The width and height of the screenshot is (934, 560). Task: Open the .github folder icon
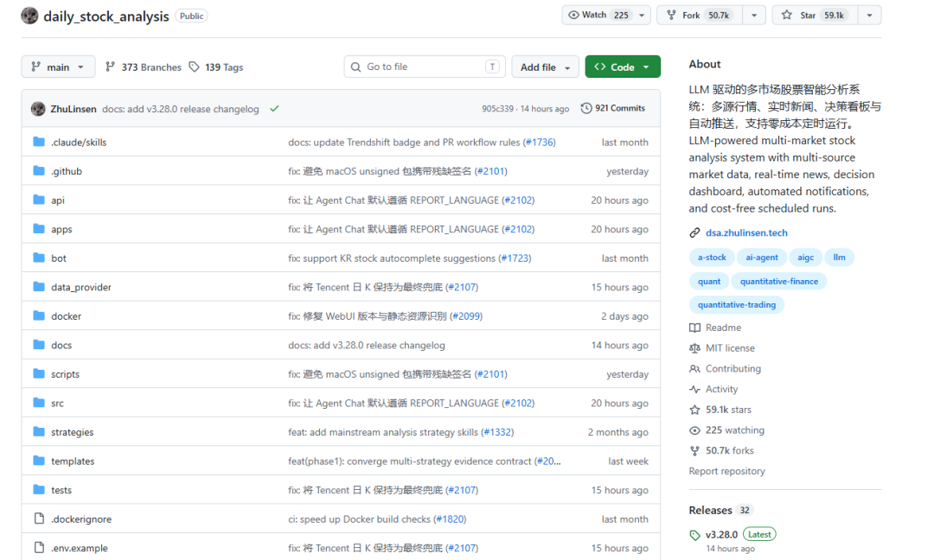click(39, 171)
